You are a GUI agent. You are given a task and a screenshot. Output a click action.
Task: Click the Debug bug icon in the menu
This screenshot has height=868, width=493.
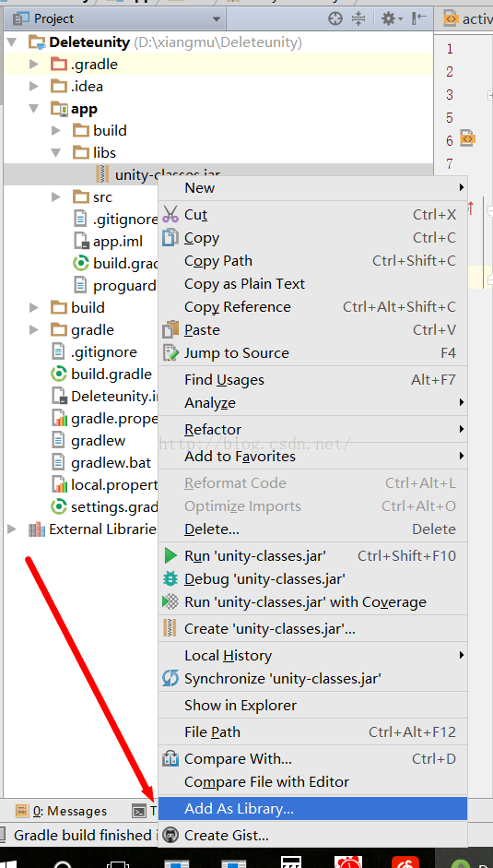point(170,579)
